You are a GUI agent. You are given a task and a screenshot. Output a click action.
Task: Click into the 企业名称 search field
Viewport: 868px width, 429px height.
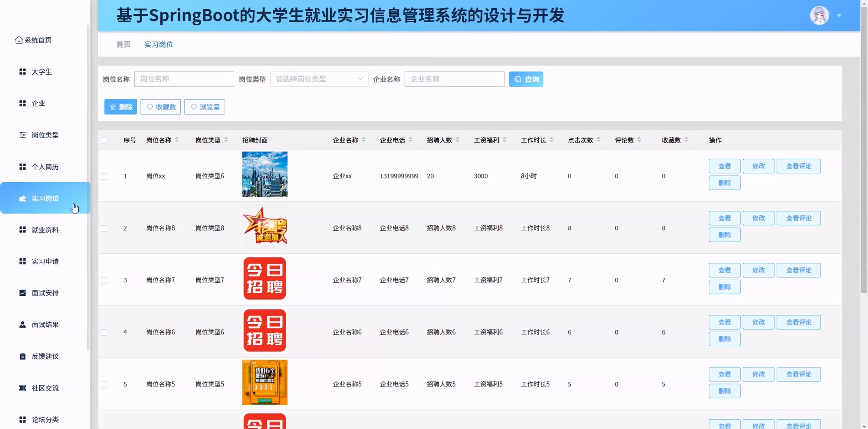pos(454,79)
